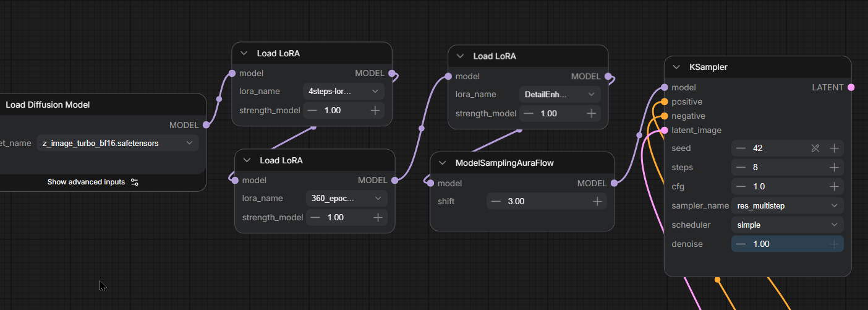Open the sampler_name dropdown set to res_multistep
868x310 pixels.
coord(788,205)
